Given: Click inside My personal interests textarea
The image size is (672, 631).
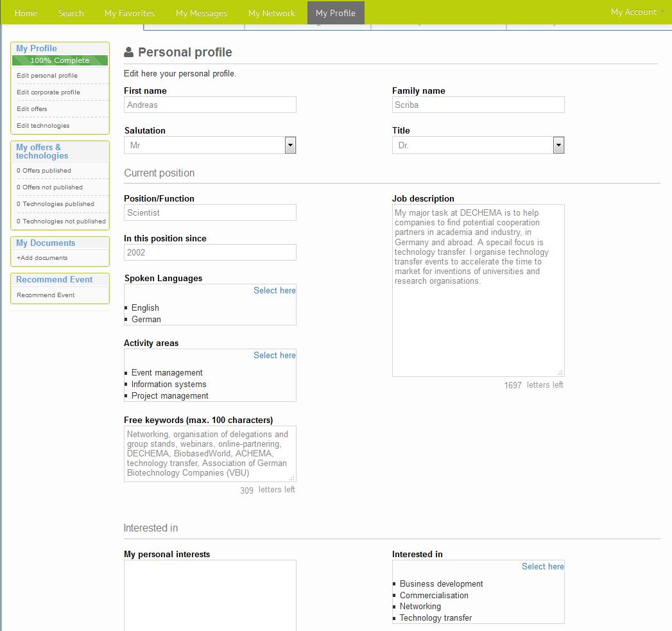Looking at the screenshot, I should tap(210, 594).
